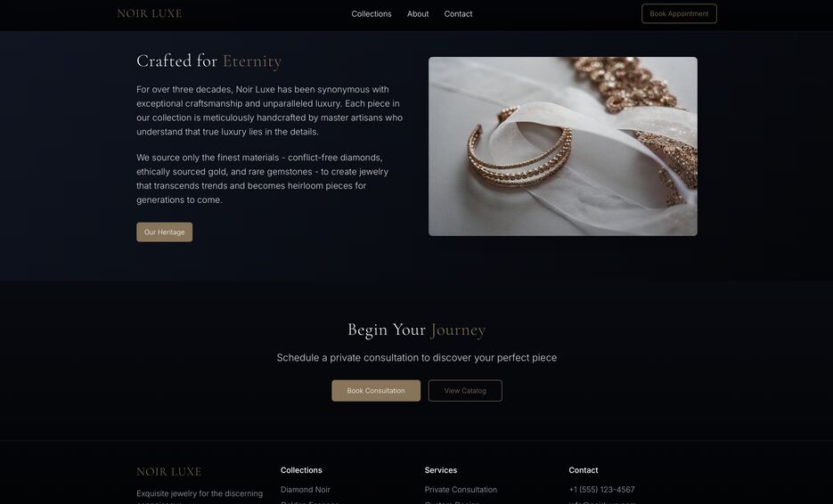Go to the About nav page
Image resolution: width=833 pixels, height=504 pixels.
click(x=418, y=14)
